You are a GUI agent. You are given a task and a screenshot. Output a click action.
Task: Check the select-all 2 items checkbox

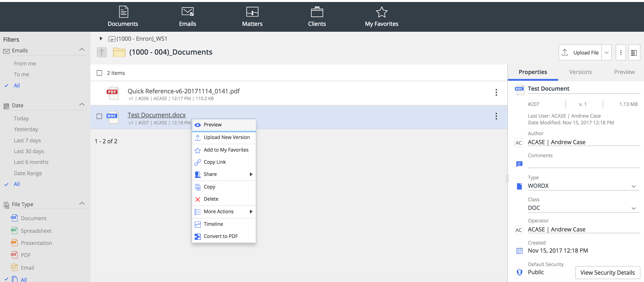(99, 73)
